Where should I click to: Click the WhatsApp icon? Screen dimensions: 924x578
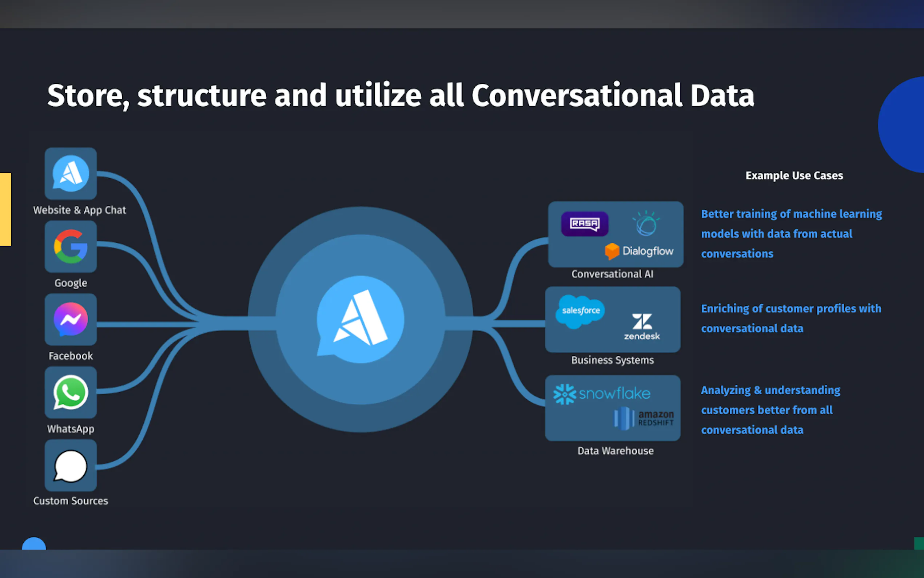click(71, 392)
